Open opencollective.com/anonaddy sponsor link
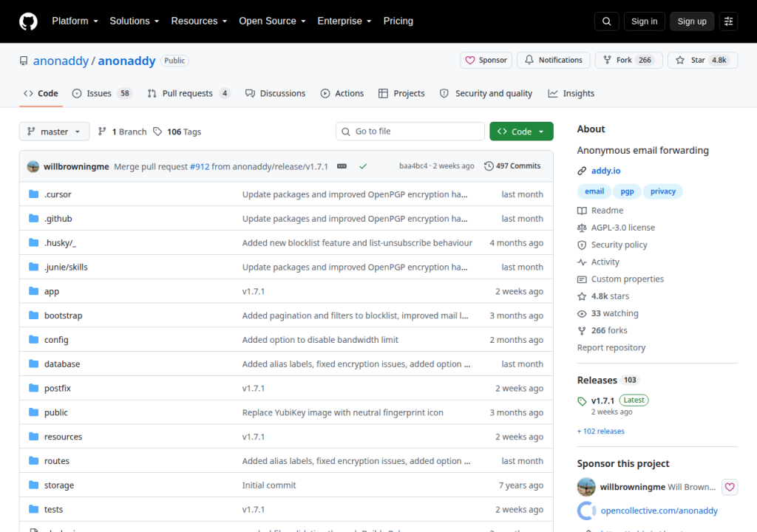Screen dimensions: 757x532 tap(659, 511)
